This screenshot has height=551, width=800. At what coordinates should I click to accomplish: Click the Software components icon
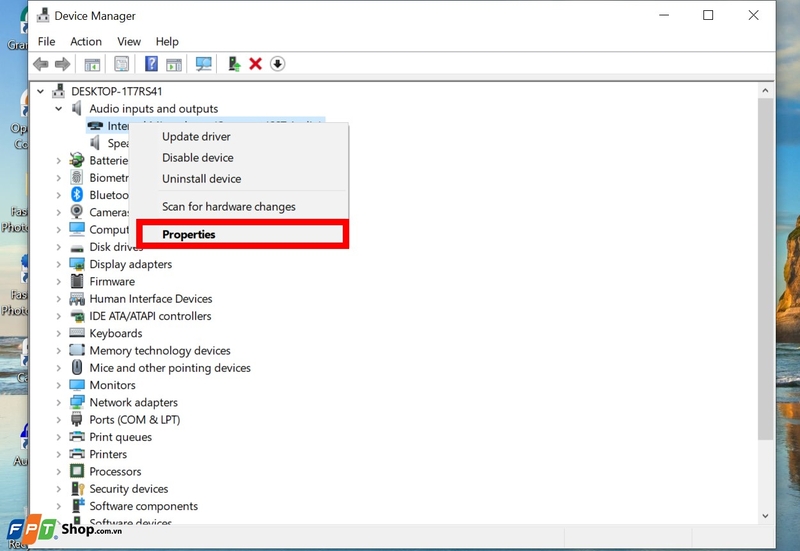click(x=77, y=506)
